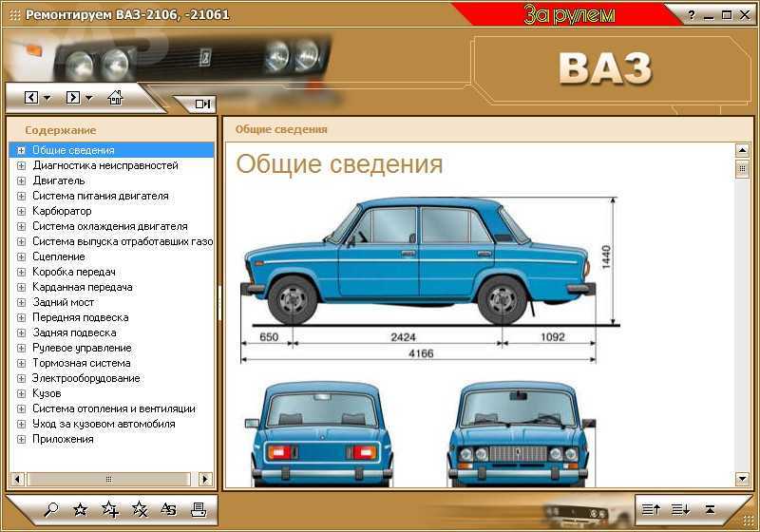Image resolution: width=760 pixels, height=532 pixels.
Task: Open Система охлаждения двигателя section
Action: [109, 226]
